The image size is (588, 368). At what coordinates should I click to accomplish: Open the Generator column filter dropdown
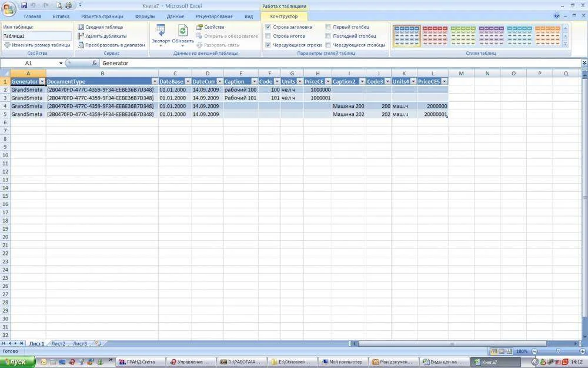(x=42, y=81)
